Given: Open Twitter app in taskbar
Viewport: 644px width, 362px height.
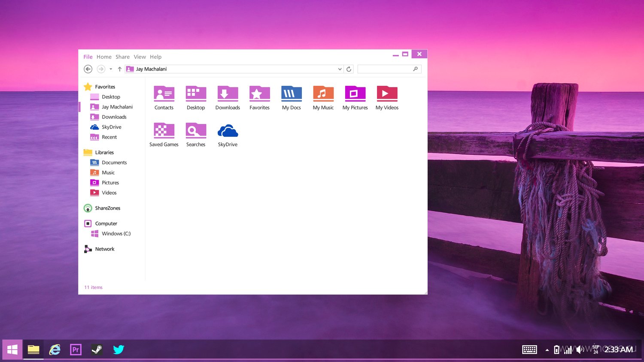Looking at the screenshot, I should pyautogui.click(x=118, y=350).
